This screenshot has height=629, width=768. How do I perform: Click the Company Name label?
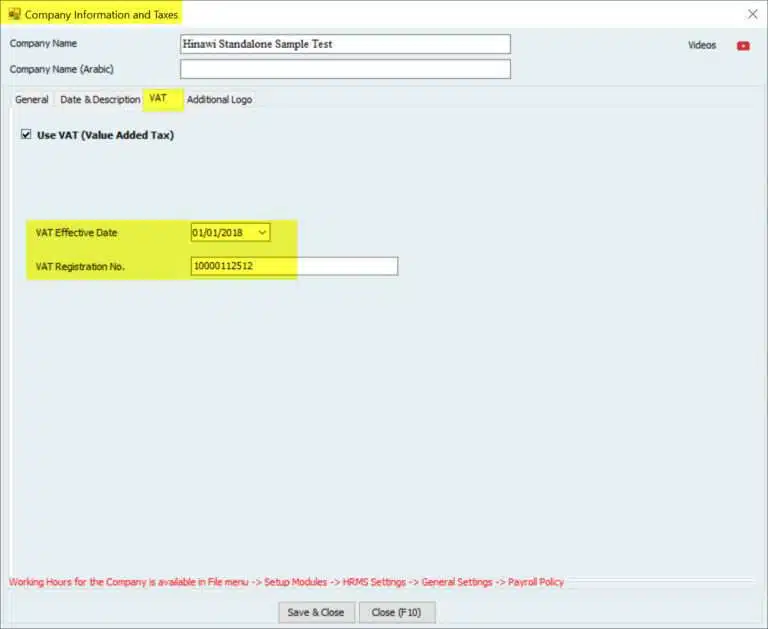tap(43, 43)
